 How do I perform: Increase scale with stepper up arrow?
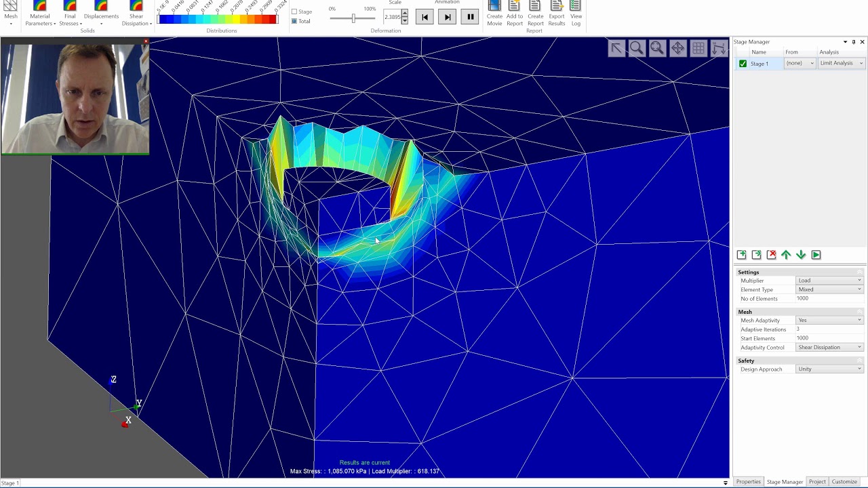click(x=405, y=14)
